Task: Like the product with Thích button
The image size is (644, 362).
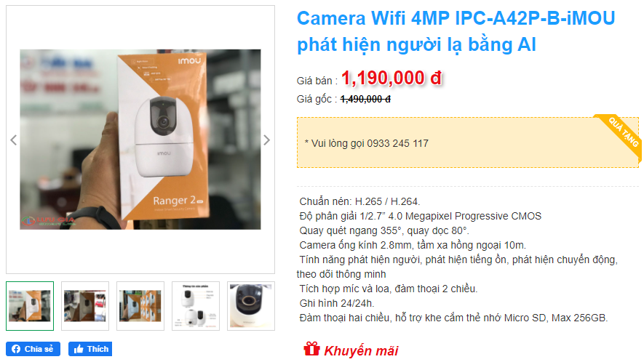Action: (90, 349)
